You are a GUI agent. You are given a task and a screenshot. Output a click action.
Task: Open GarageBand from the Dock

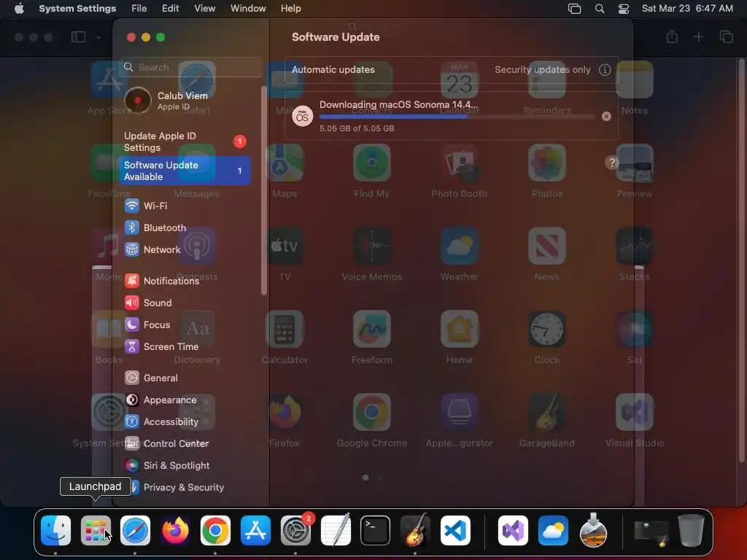pyautogui.click(x=415, y=530)
